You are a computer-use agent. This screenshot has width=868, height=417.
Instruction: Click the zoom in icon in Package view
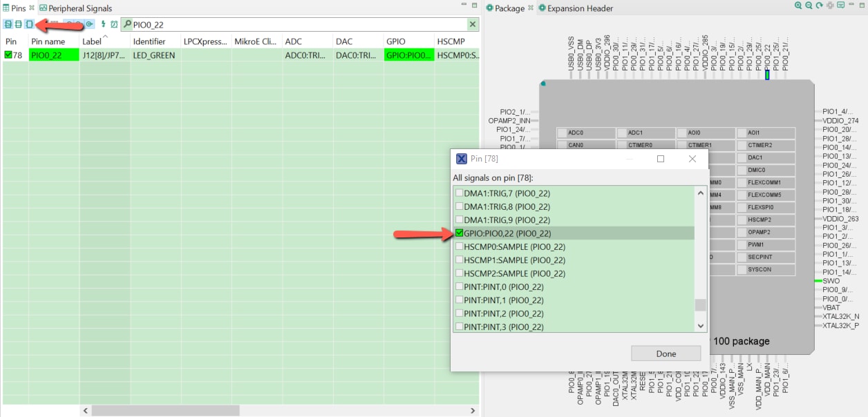click(798, 6)
